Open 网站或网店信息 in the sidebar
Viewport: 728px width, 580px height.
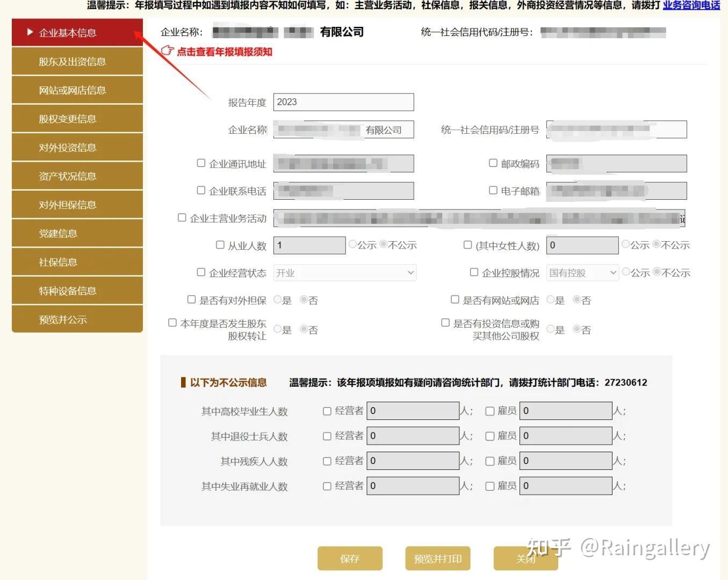(x=77, y=90)
